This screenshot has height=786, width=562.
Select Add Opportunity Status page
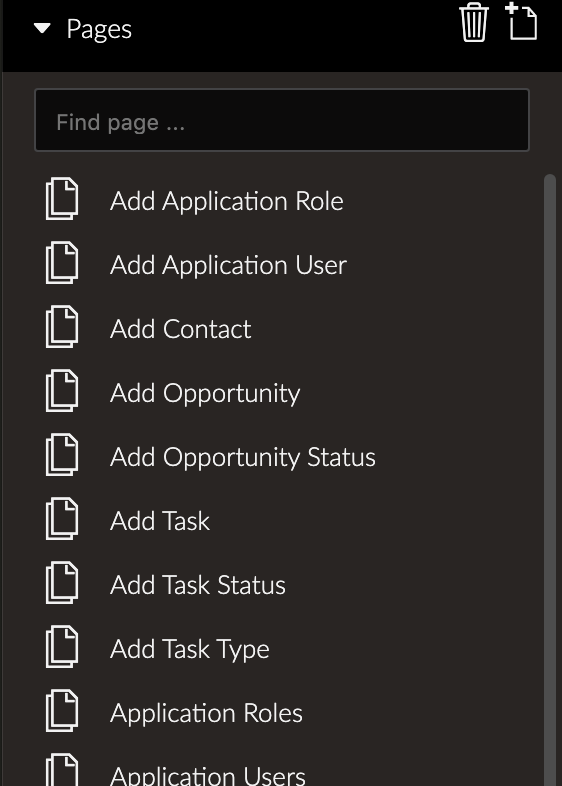point(243,457)
